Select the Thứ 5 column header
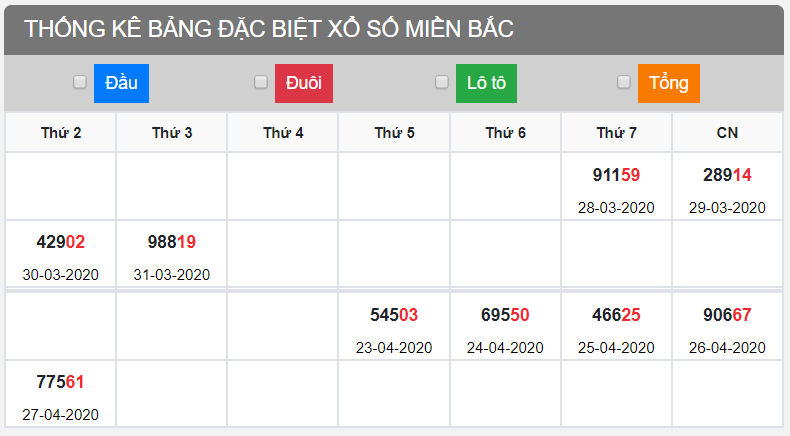The height and width of the screenshot is (436, 790). point(394,133)
